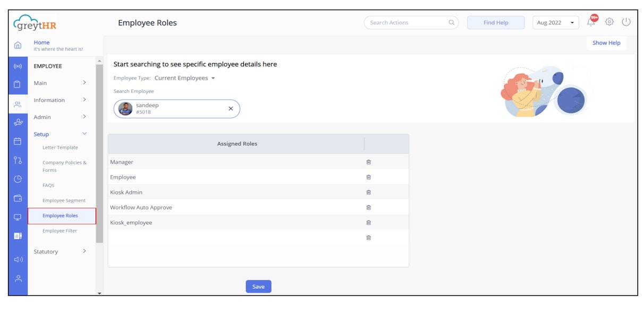This screenshot has width=644, height=309.
Task: Open the Home dashboard icon
Action: click(17, 45)
